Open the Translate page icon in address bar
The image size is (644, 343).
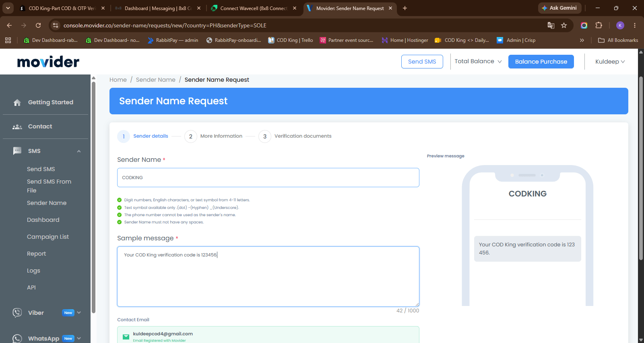pyautogui.click(x=551, y=25)
